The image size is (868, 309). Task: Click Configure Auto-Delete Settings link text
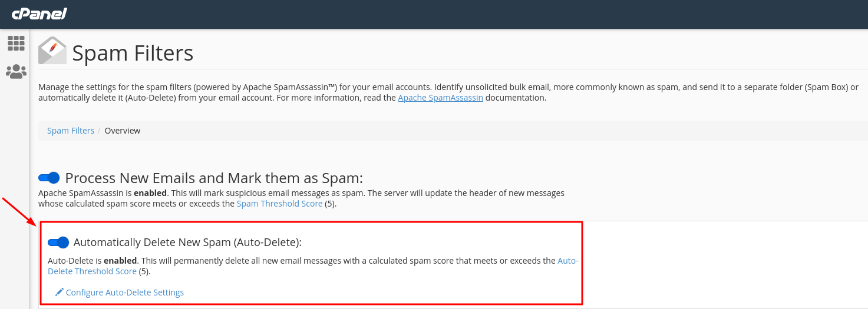point(125,292)
